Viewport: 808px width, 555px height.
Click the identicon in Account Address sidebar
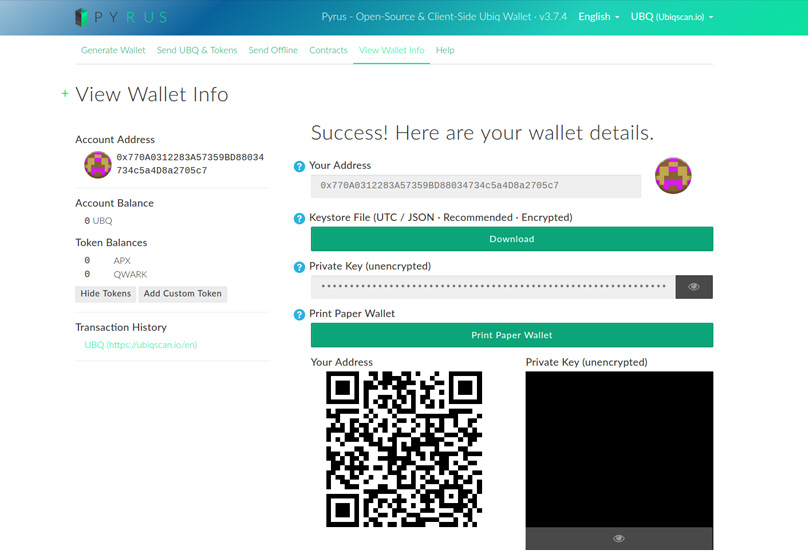[98, 165]
